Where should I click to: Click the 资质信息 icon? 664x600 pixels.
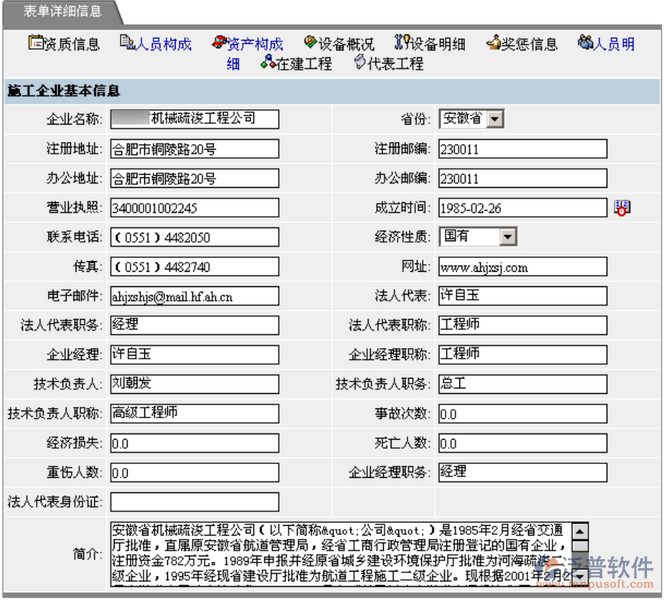(36, 43)
